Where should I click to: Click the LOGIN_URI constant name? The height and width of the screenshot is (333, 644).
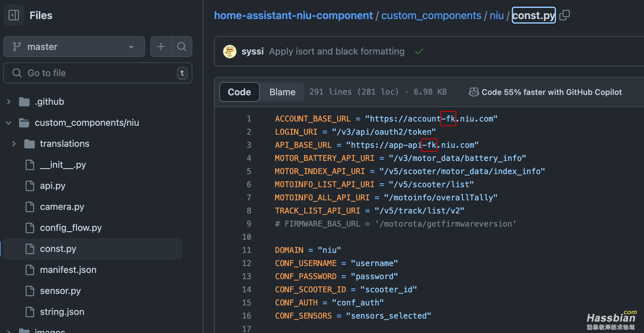coord(296,132)
